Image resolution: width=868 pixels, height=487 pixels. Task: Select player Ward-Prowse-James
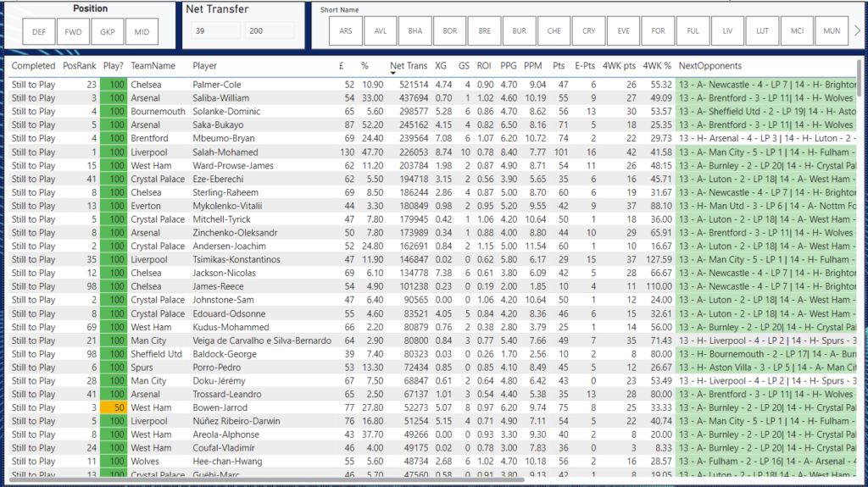coord(233,165)
